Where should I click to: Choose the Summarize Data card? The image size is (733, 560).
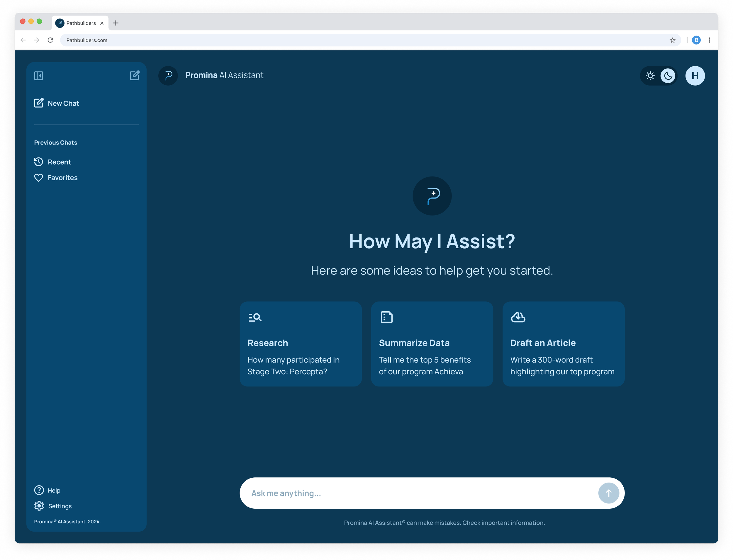[x=432, y=344]
